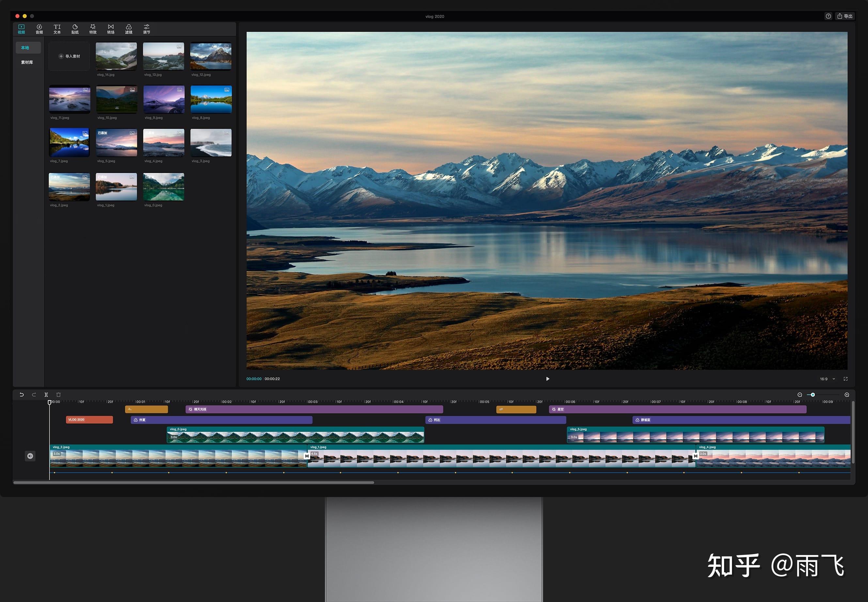Screen dimensions: 868x602
Task: Select the 素材库 library sidebar item
Action: click(27, 62)
